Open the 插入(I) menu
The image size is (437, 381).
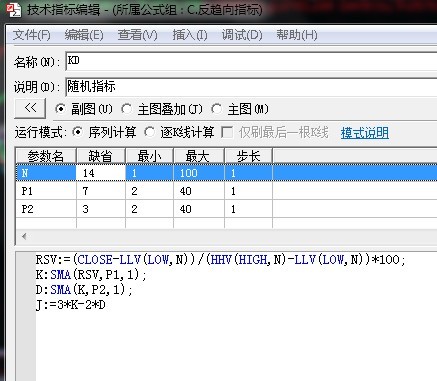point(190,35)
